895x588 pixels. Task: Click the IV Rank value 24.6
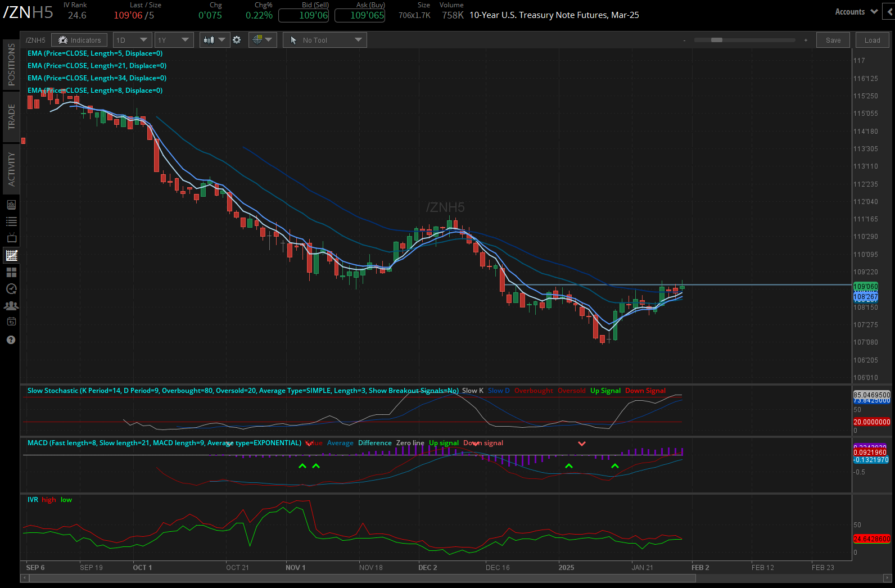click(77, 16)
